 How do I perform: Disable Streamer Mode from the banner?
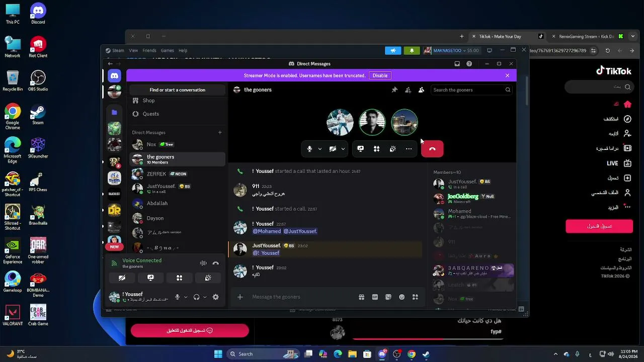[x=380, y=75]
